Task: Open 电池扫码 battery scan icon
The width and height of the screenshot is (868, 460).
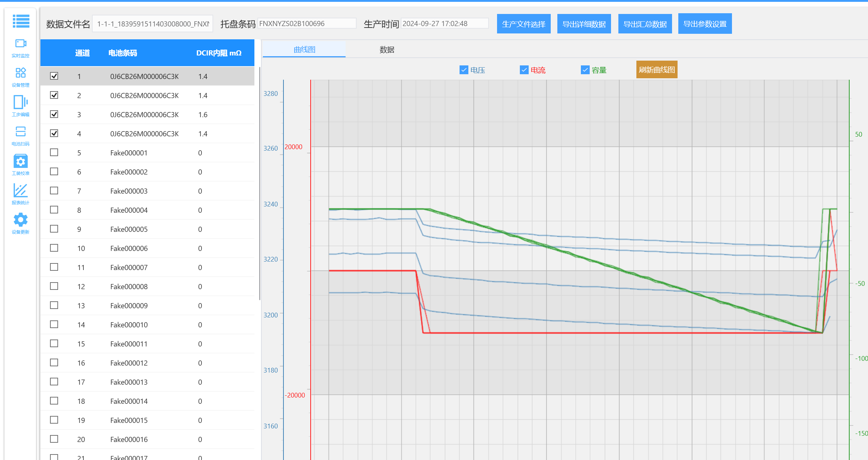Action: pos(21,132)
